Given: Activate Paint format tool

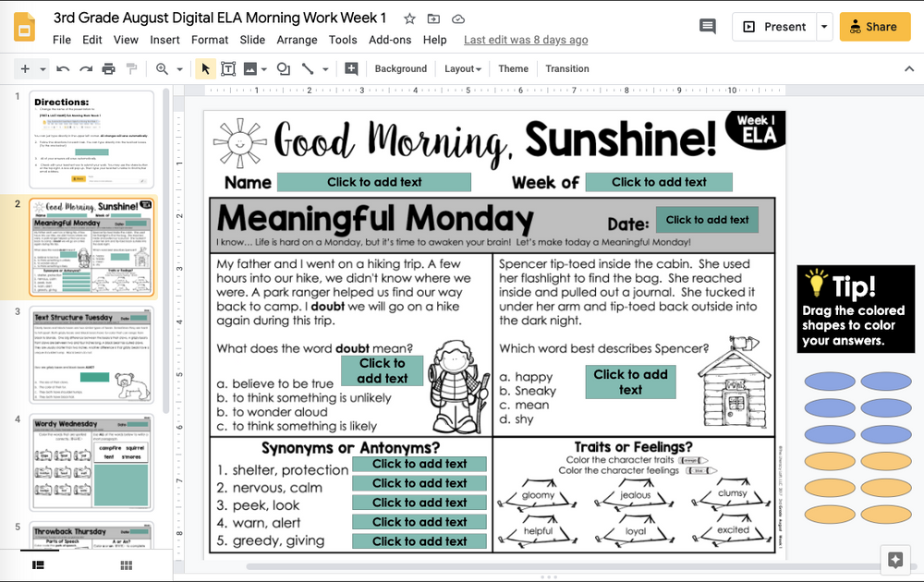Looking at the screenshot, I should coord(128,68).
